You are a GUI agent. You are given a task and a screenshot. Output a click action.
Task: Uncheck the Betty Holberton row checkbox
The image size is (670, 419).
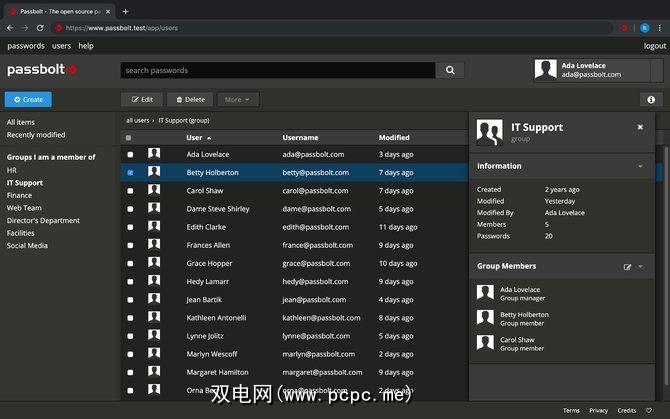130,173
